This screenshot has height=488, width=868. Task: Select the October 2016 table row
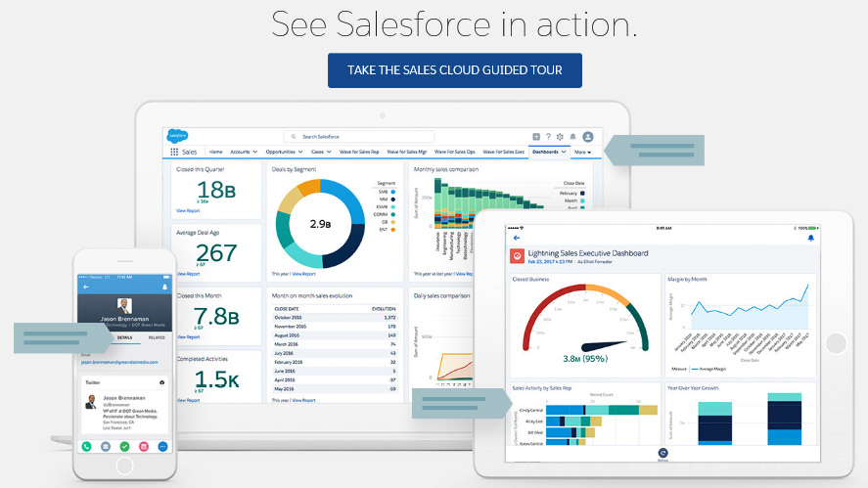coord(335,318)
